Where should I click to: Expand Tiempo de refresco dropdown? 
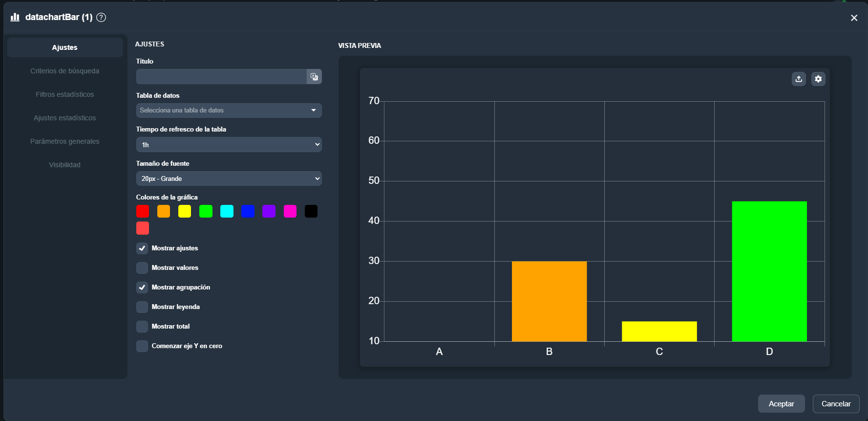(x=229, y=145)
